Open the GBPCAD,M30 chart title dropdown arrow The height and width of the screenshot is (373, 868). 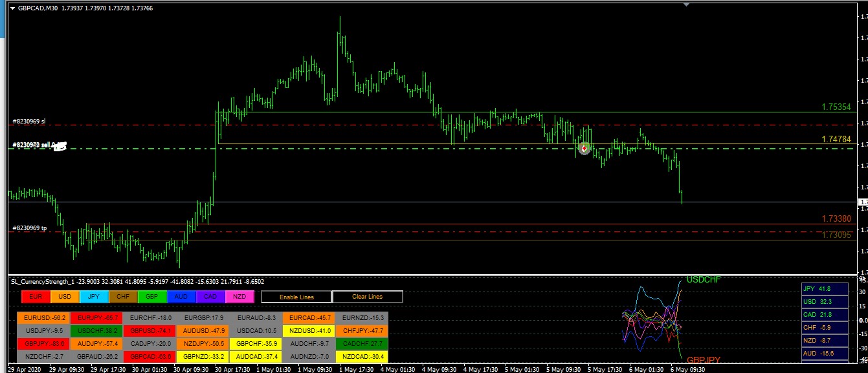click(x=12, y=8)
